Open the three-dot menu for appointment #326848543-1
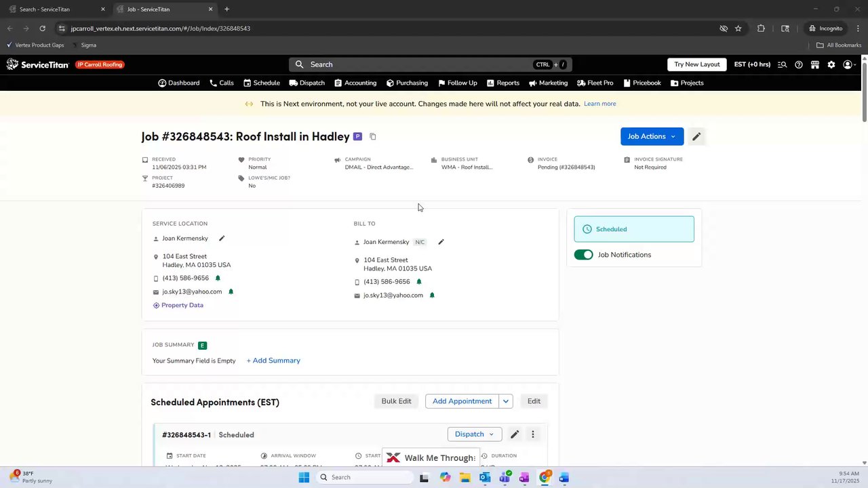Image resolution: width=868 pixels, height=488 pixels. (533, 434)
